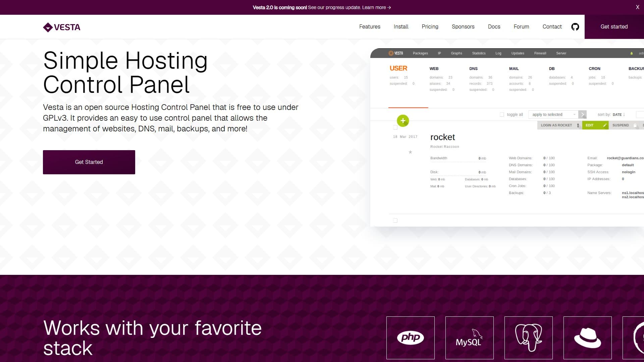Open the Forum menu item
Viewport: 644px width, 362px height.
[521, 27]
